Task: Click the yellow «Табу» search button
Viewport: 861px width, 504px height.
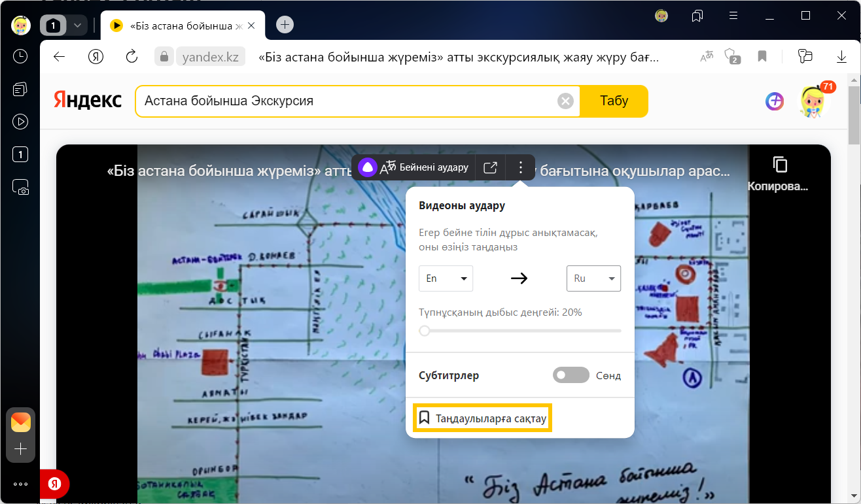Action: click(614, 101)
